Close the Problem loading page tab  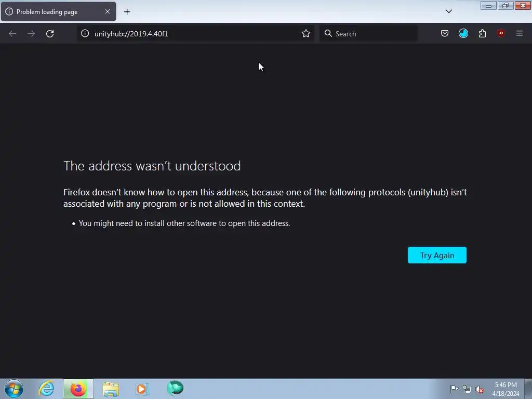107,11
